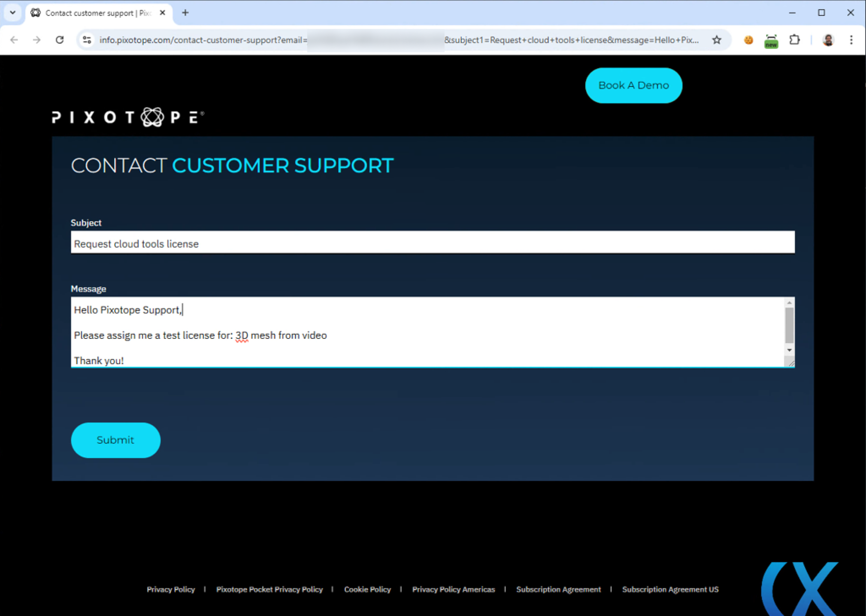Open the Cookie Policy link
Image resolution: width=866 pixels, height=616 pixels.
tap(367, 589)
